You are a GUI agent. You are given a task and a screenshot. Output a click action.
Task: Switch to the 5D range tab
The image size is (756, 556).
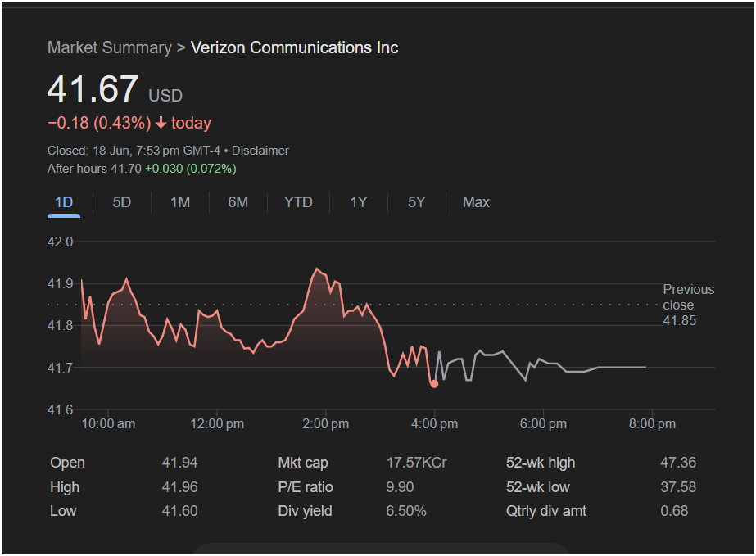(x=121, y=202)
